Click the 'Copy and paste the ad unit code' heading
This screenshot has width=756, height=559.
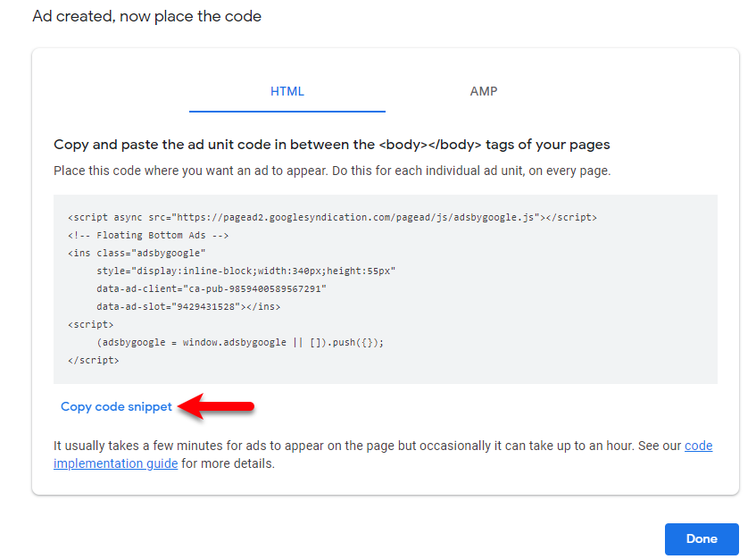tap(332, 145)
